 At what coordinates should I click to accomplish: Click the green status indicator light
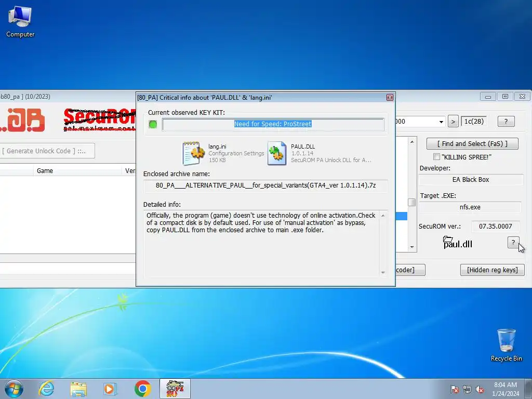click(x=153, y=124)
